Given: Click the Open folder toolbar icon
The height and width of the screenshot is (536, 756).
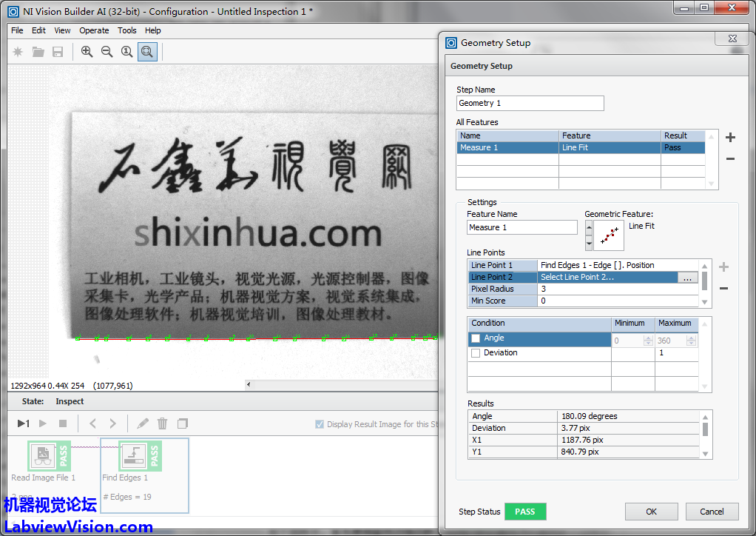Looking at the screenshot, I should coord(38,52).
